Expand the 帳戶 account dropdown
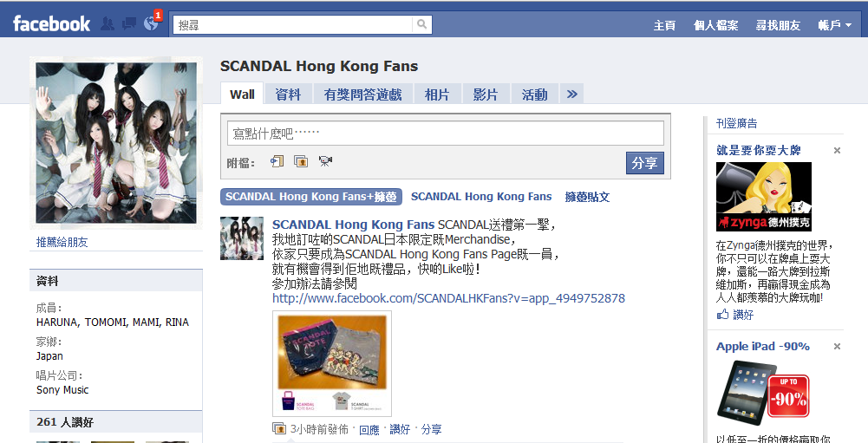 pos(835,25)
